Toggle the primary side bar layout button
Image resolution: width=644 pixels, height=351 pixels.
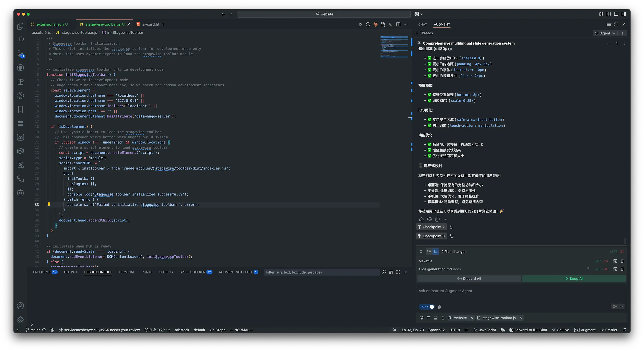pyautogui.click(x=609, y=14)
